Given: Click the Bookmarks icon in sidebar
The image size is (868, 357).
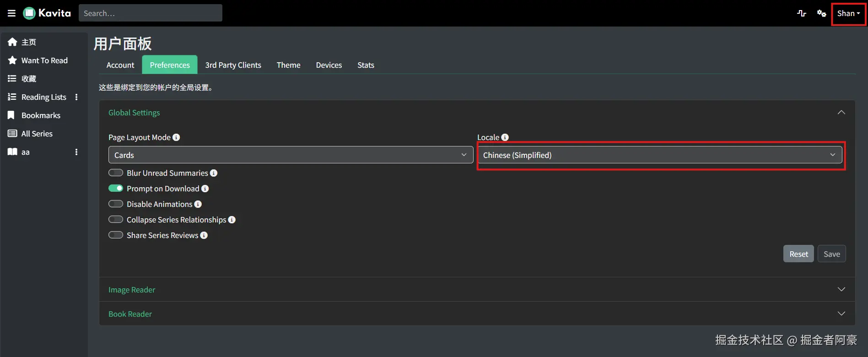Looking at the screenshot, I should pos(11,115).
